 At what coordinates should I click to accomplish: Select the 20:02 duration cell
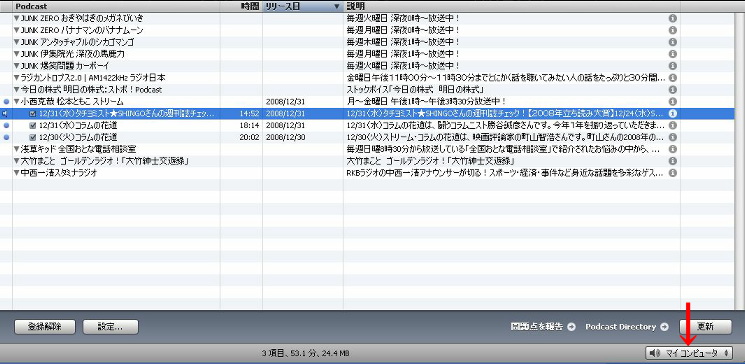pos(248,138)
